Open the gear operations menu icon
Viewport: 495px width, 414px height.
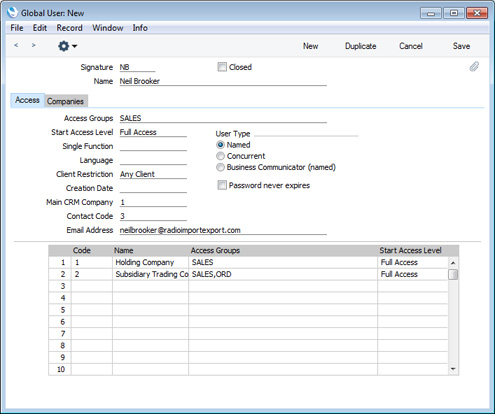[x=63, y=46]
